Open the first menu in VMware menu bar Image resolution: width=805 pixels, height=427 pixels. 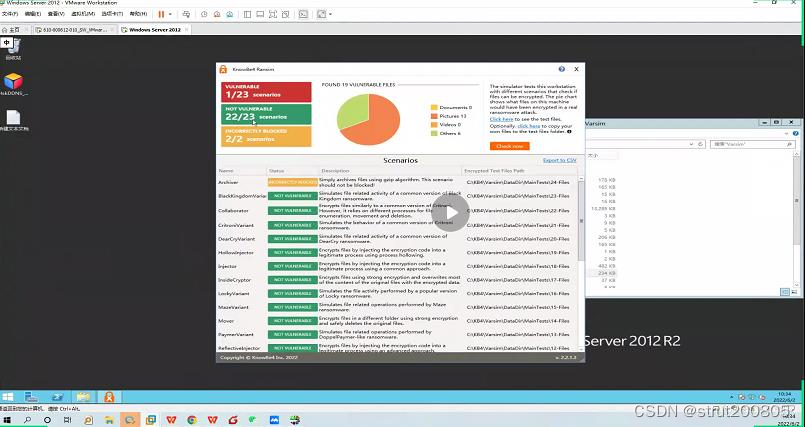[9, 15]
